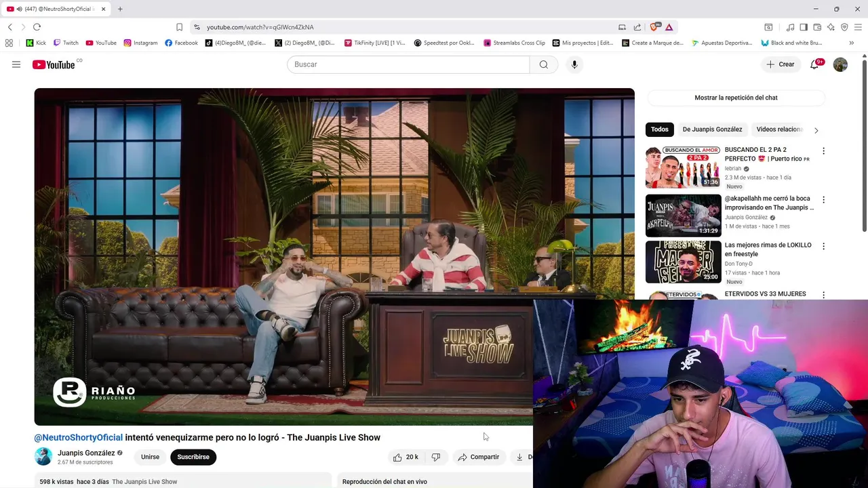Screen dimensions: 868x488
Task: Click Mostrar la repetición del chat
Action: click(x=736, y=98)
